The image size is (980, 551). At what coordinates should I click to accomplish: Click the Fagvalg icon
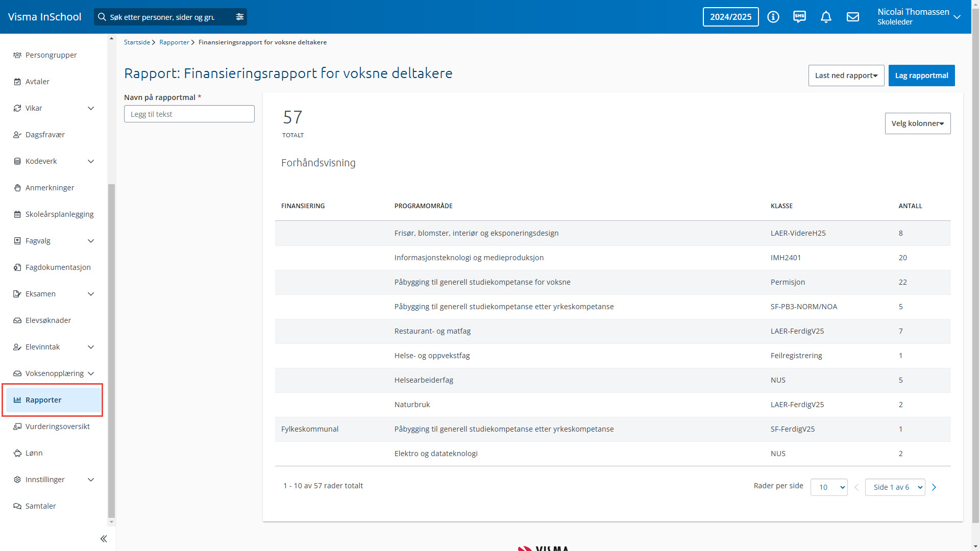click(x=17, y=241)
